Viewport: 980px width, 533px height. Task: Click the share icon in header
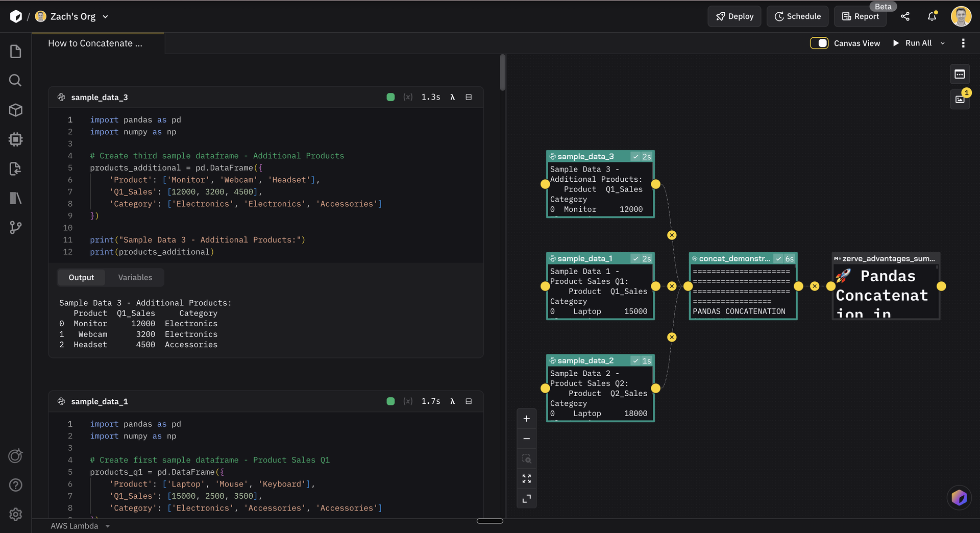tap(905, 16)
